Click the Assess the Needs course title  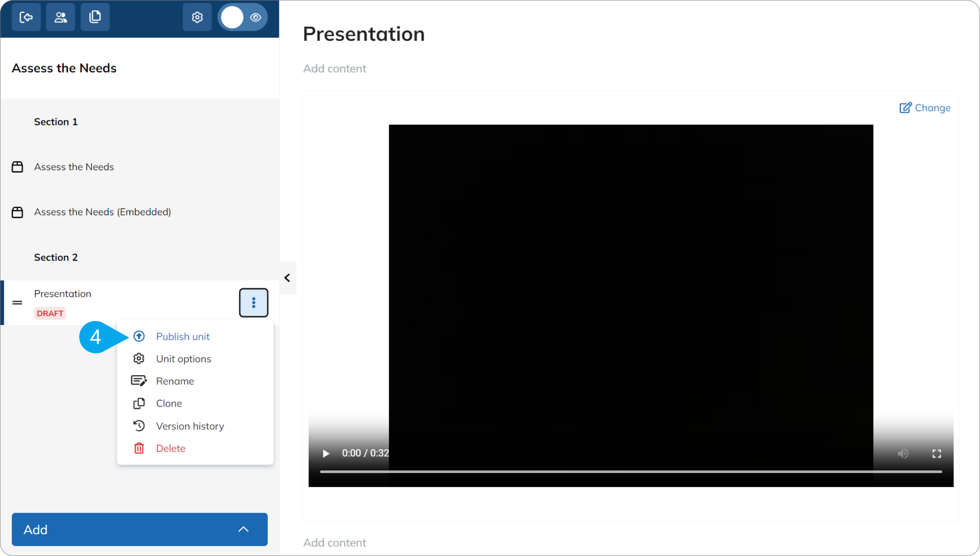tap(64, 68)
